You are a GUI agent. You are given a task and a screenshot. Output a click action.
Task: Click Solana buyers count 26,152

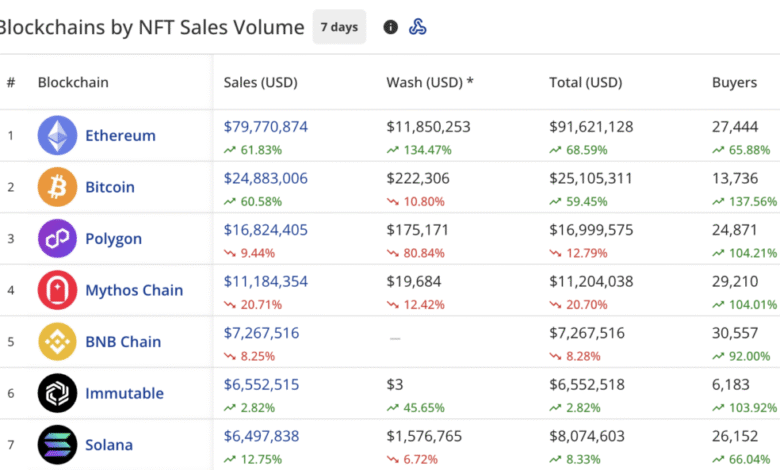pyautogui.click(x=735, y=436)
